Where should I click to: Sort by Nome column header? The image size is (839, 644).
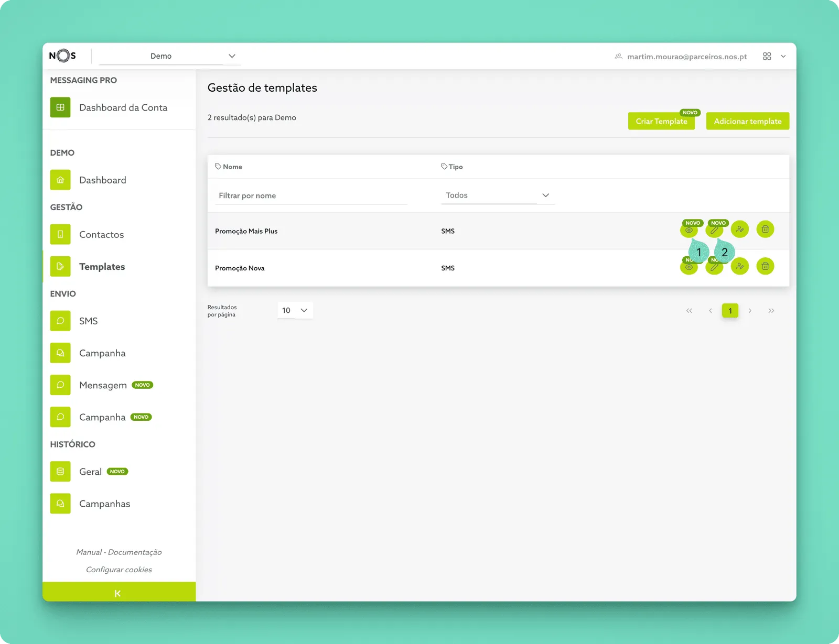[x=229, y=167]
